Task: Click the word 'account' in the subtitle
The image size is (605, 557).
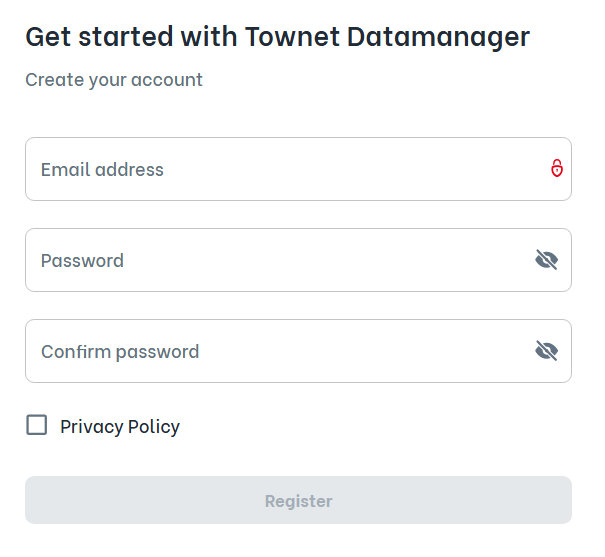Action: [169, 79]
